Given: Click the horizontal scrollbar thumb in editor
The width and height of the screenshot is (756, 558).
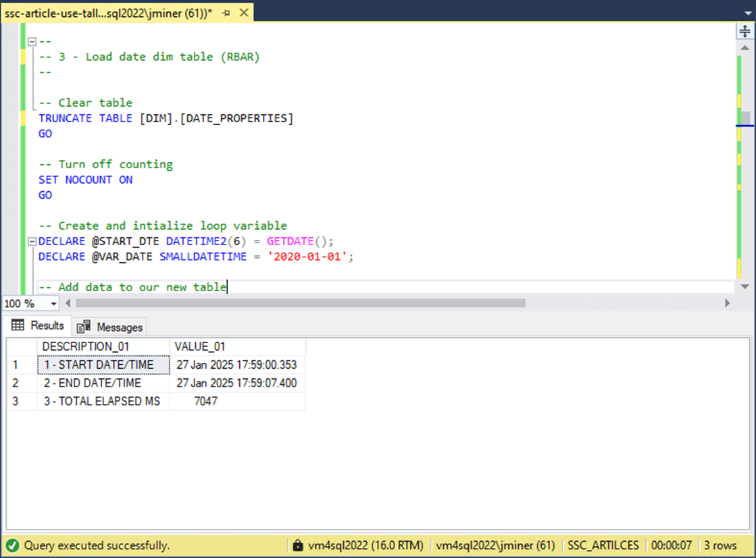Looking at the screenshot, I should tap(300, 303).
